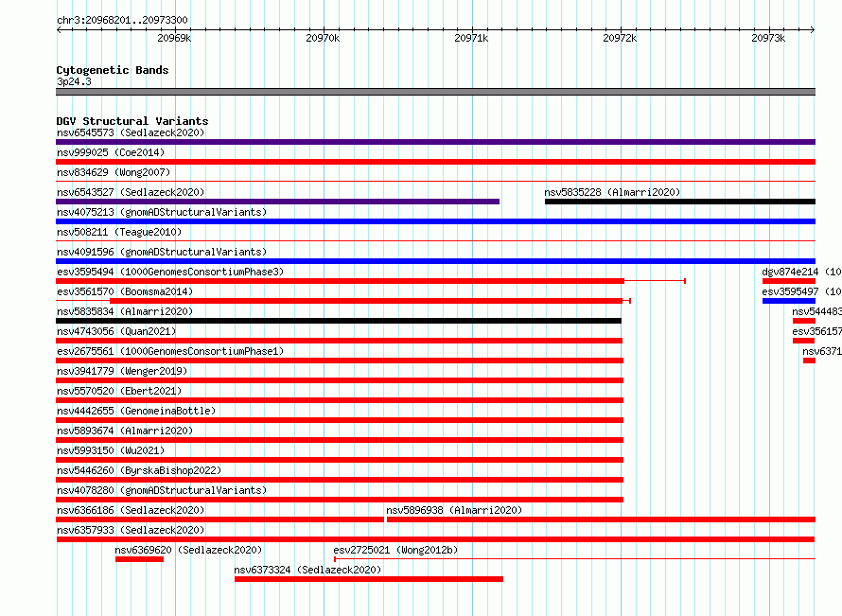This screenshot has width=842, height=616.
Task: Select nsv6373324 (Sedlazeck2020) label
Action: click(307, 570)
